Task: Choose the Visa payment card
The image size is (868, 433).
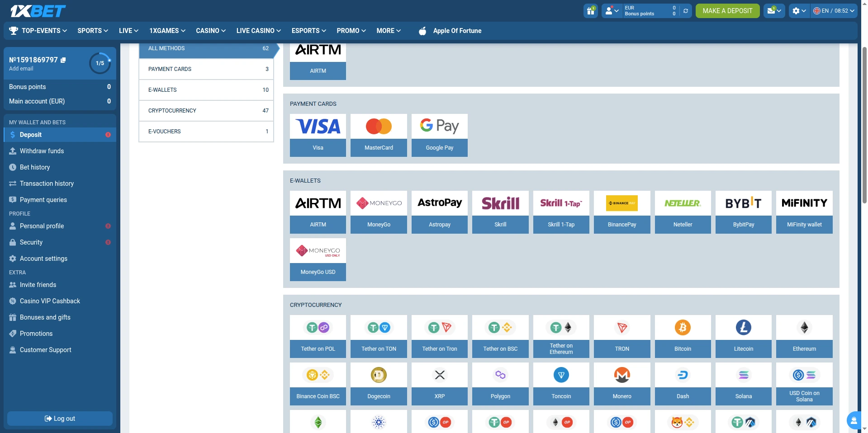Action: [x=318, y=135]
